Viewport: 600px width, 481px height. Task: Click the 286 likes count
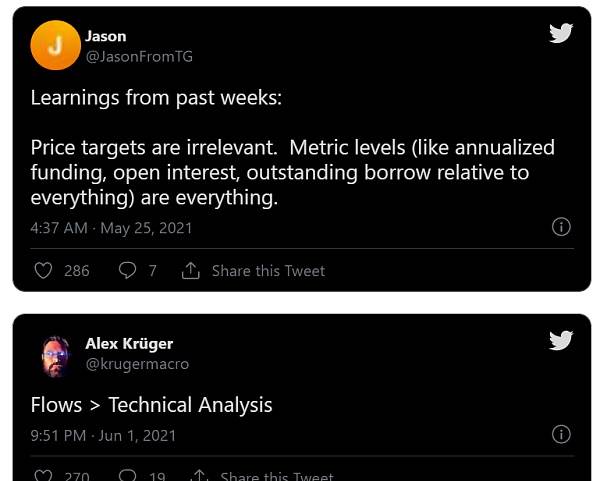[77, 271]
